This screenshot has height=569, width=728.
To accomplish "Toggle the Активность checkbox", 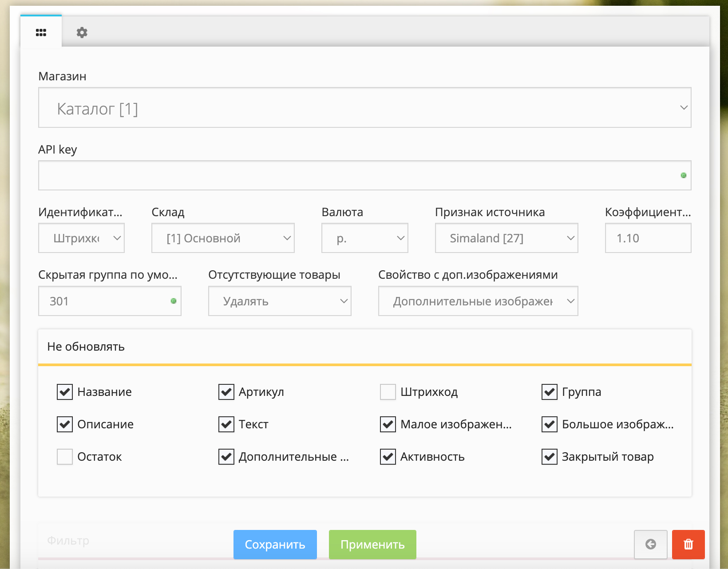I will [x=388, y=457].
